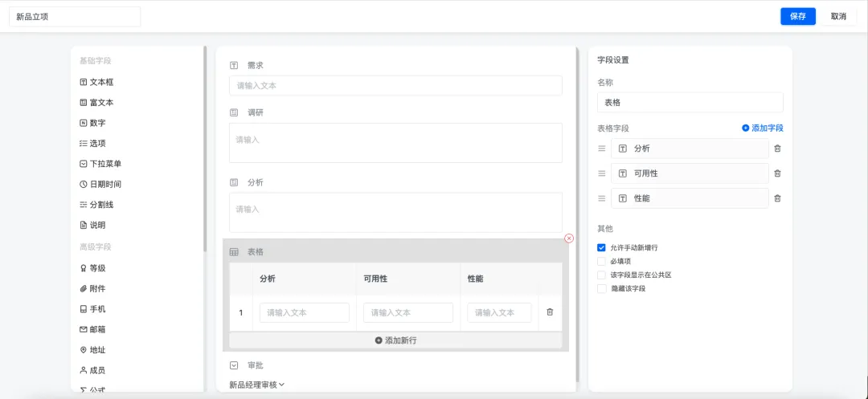This screenshot has width=868, height=399.
Task: Add a 附件 field from the sidebar
Action: [x=92, y=288]
